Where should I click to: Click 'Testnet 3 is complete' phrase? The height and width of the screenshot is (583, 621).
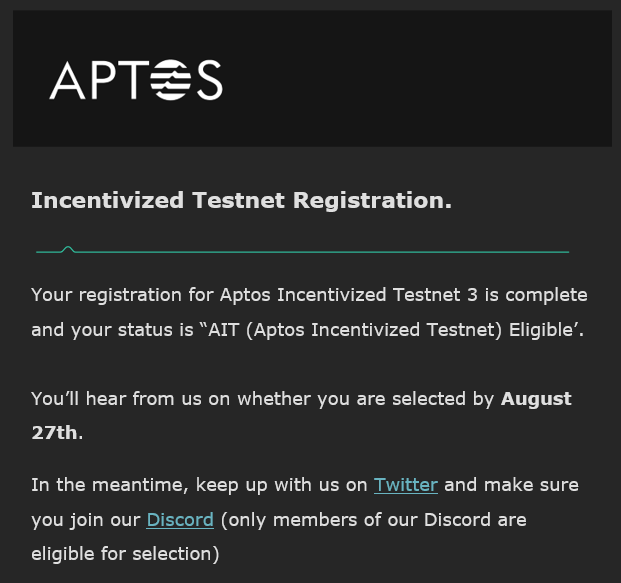(490, 295)
